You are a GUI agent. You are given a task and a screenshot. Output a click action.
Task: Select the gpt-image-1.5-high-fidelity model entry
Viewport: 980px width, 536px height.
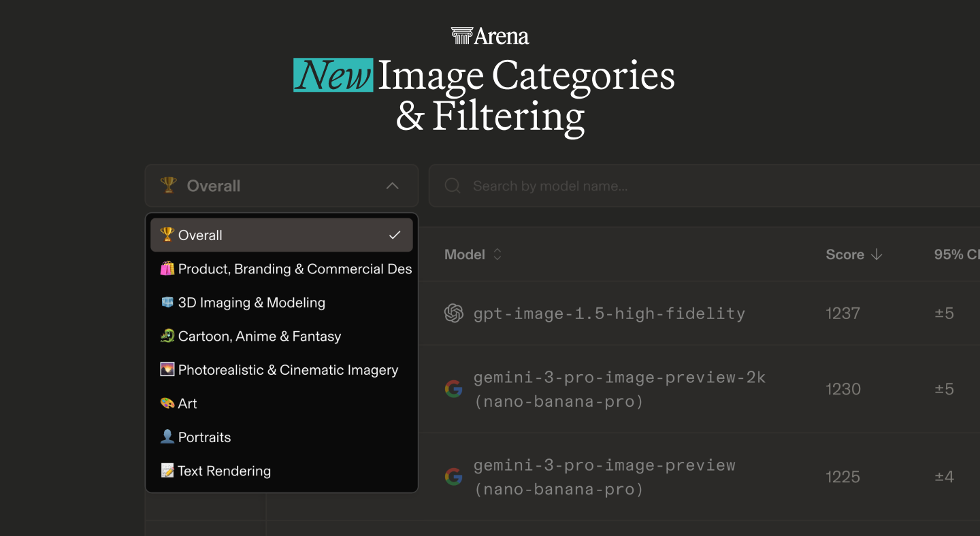(x=608, y=313)
